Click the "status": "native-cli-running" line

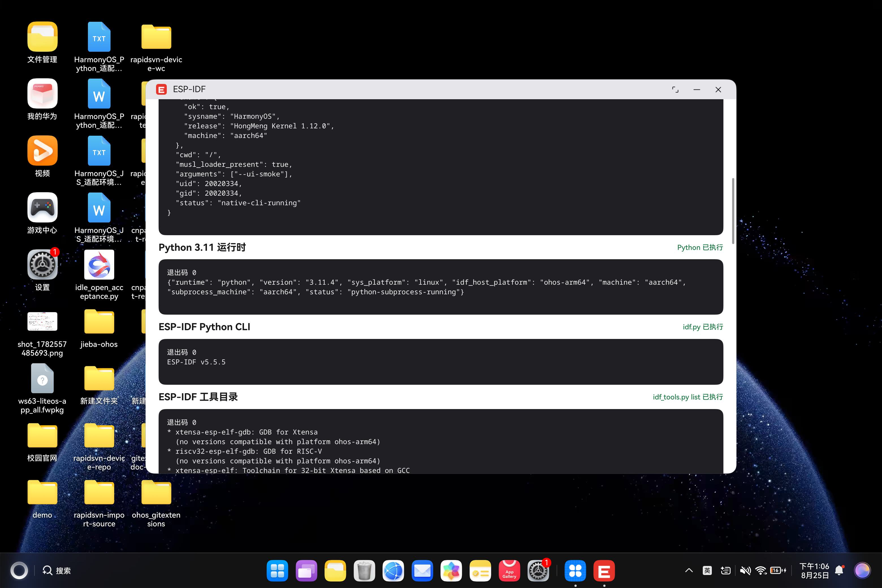pyautogui.click(x=238, y=203)
